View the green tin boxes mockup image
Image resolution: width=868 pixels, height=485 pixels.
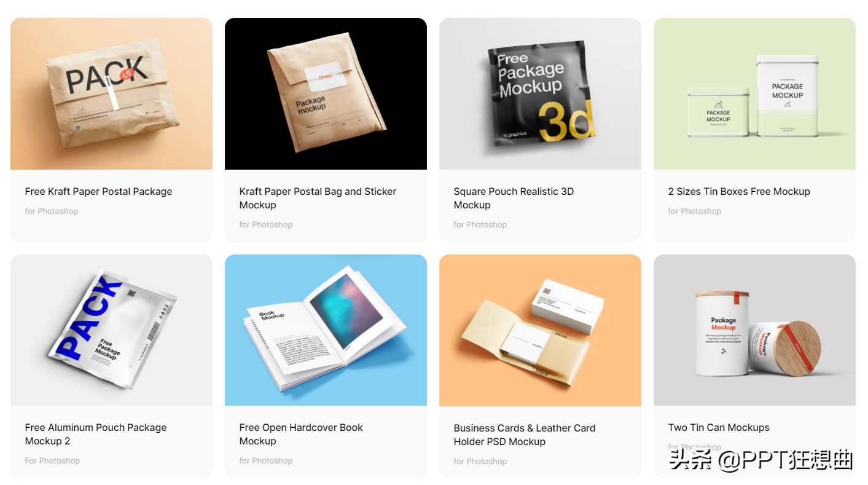[754, 93]
